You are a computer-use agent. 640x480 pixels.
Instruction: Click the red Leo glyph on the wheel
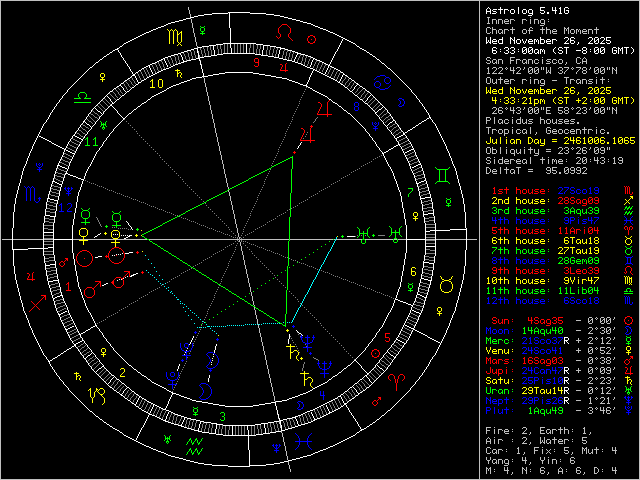[x=286, y=34]
